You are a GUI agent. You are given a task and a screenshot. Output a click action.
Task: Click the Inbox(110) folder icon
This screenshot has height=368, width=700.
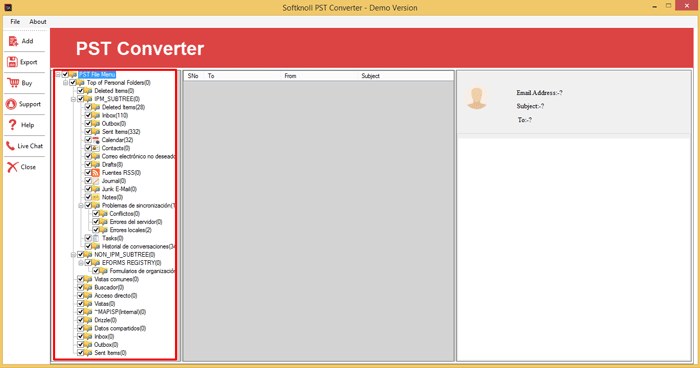click(x=96, y=115)
